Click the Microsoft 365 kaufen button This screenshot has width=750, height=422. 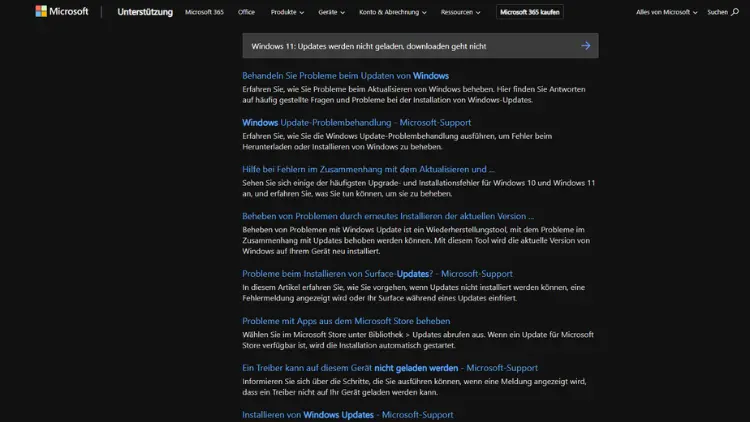click(529, 12)
